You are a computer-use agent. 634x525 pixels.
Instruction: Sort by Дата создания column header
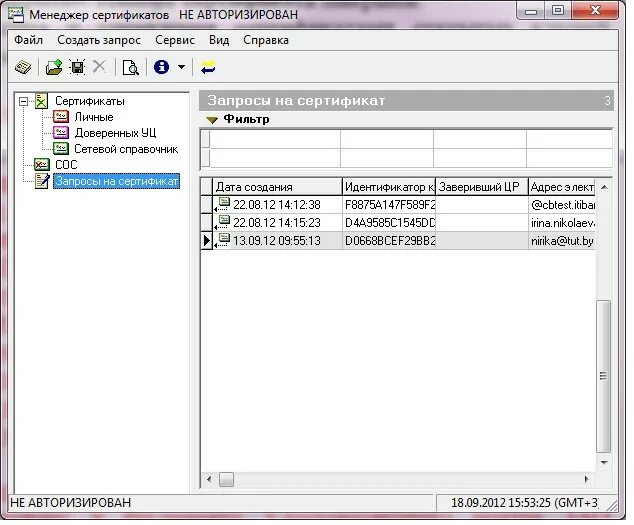coord(277,187)
